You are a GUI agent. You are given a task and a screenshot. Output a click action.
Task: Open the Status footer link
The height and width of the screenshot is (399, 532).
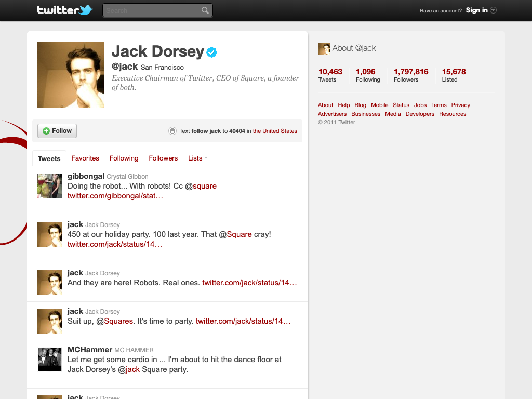[401, 105]
